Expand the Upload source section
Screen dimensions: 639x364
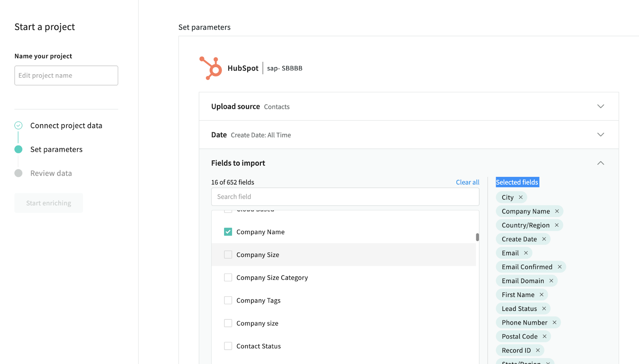(600, 106)
